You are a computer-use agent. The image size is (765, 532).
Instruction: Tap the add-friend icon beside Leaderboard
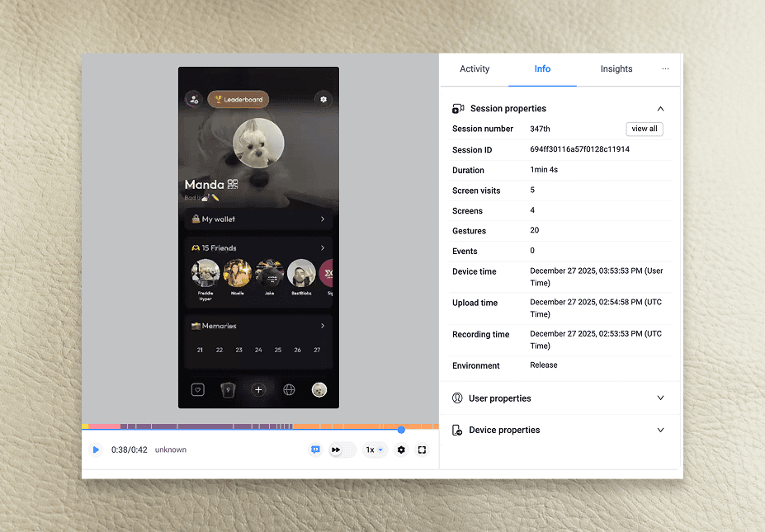(194, 100)
